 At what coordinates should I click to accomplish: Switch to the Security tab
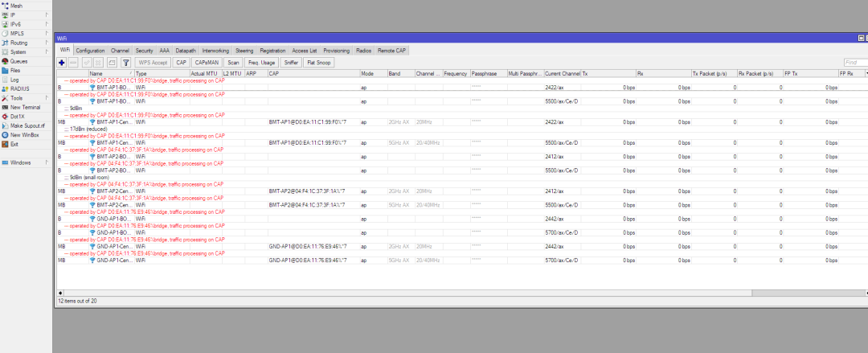144,51
